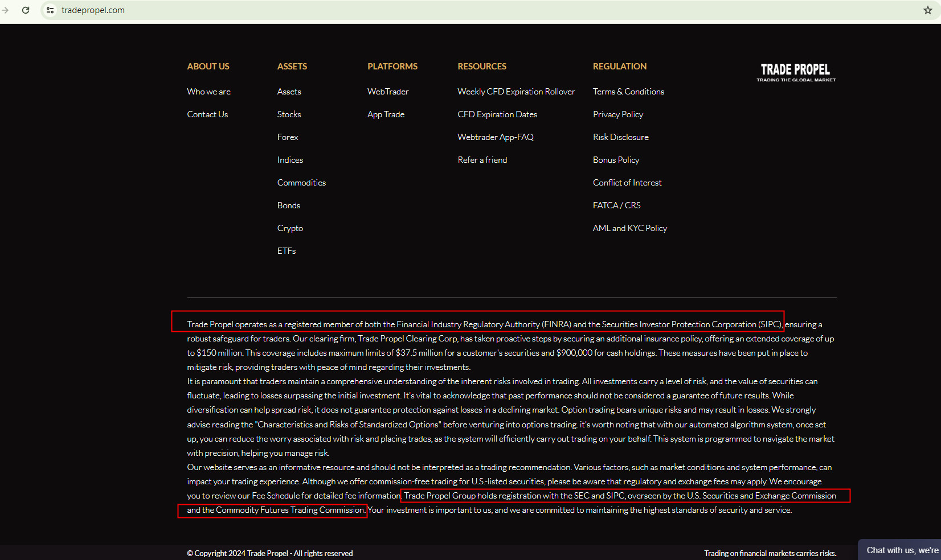Screen dimensions: 941x560
Task: Click the browser reload icon
Action: 26,10
